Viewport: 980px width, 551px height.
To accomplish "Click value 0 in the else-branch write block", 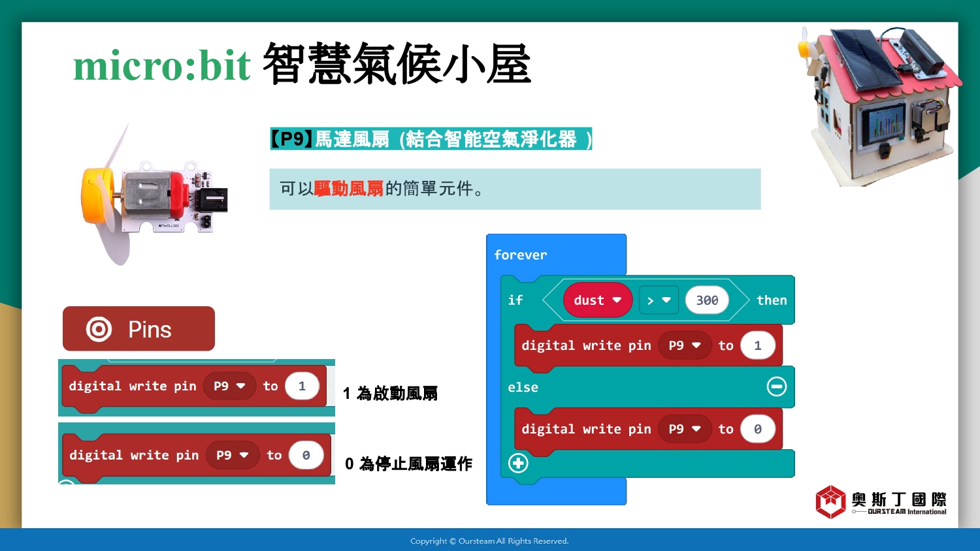I will 757,429.
